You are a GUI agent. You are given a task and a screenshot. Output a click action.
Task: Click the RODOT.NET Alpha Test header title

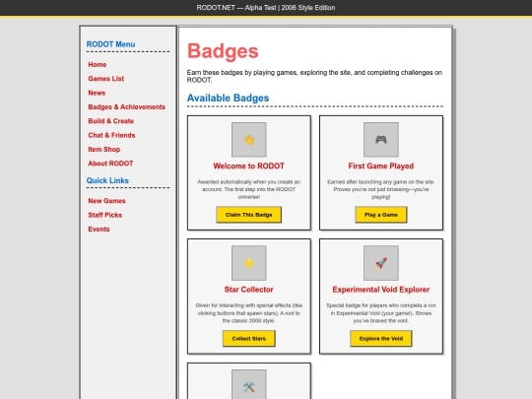(266, 8)
